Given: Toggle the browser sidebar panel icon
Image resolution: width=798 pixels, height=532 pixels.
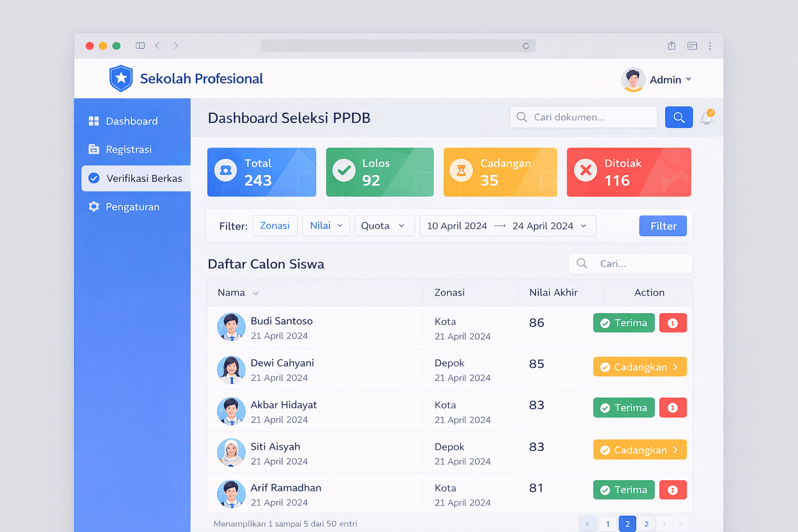Looking at the screenshot, I should click(x=140, y=46).
